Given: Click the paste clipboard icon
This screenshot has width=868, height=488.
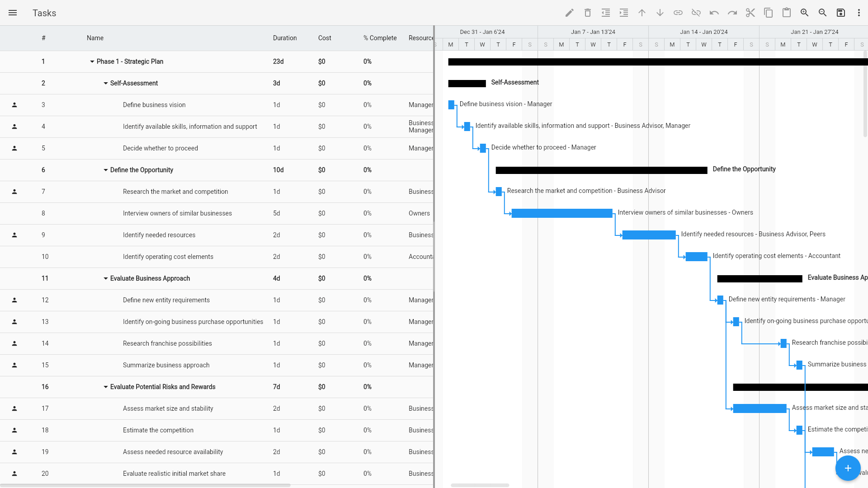Looking at the screenshot, I should coord(787,13).
